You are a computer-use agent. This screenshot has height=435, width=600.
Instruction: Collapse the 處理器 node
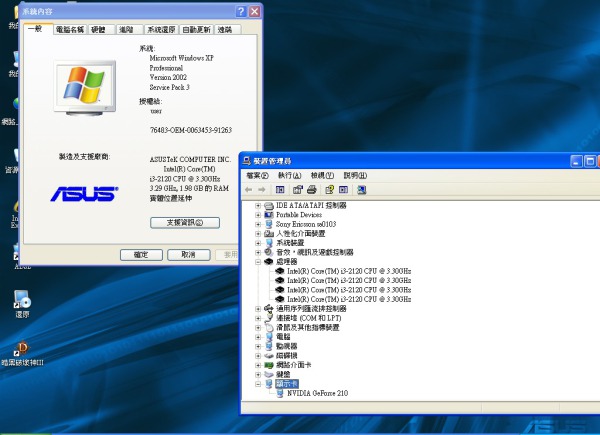(258, 262)
